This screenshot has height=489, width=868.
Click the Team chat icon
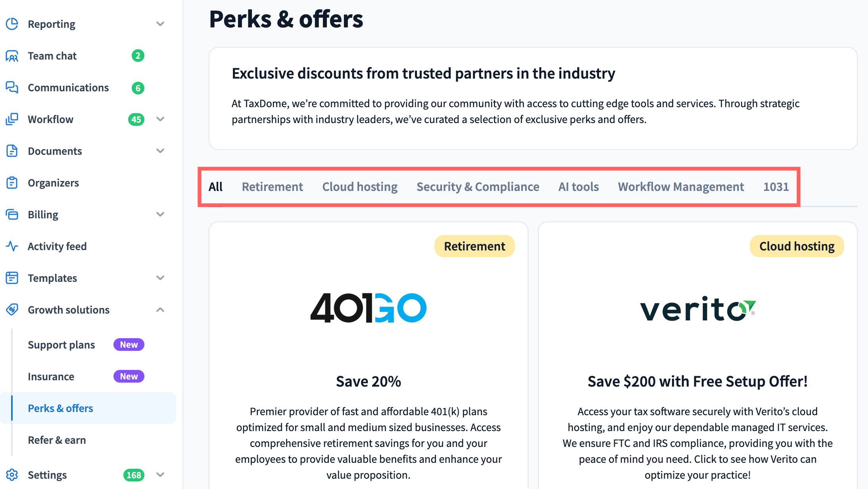click(x=12, y=56)
